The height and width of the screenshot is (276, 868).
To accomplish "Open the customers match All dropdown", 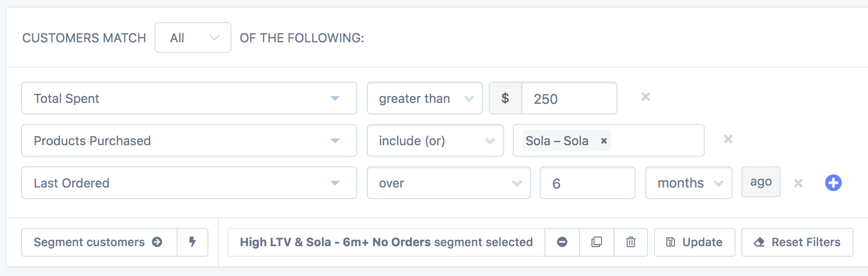I will pos(193,38).
